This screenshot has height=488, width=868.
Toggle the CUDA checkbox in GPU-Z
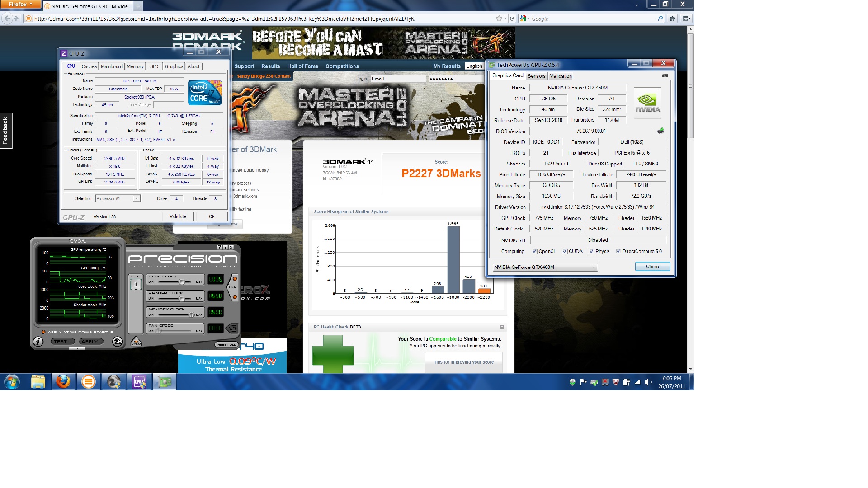point(564,252)
